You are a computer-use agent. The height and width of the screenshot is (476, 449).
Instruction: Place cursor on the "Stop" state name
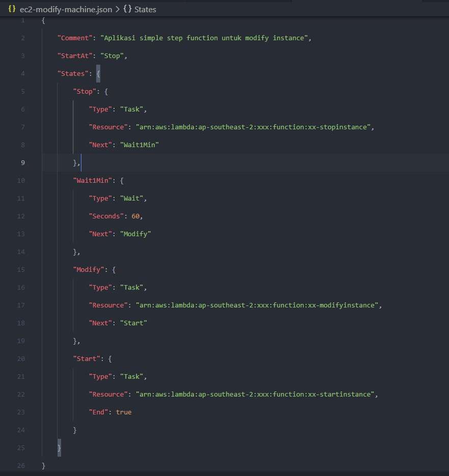pyautogui.click(x=85, y=91)
